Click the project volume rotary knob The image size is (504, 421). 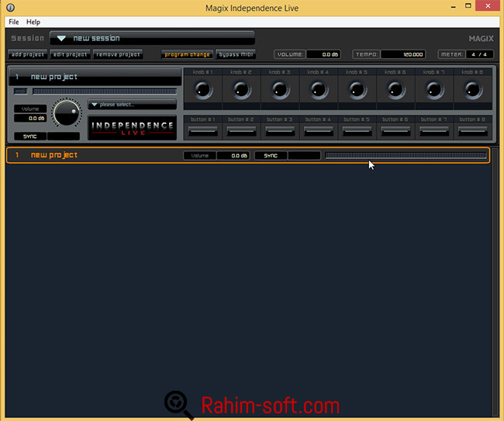pos(67,112)
